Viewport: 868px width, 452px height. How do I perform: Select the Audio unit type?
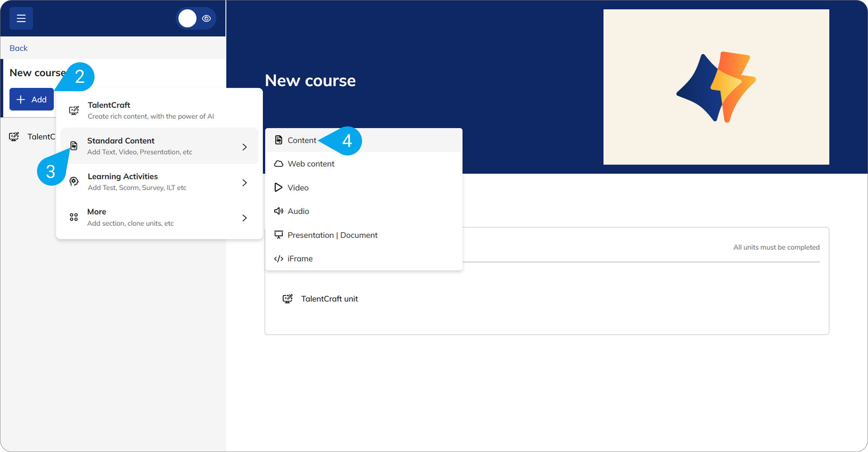coord(363,211)
